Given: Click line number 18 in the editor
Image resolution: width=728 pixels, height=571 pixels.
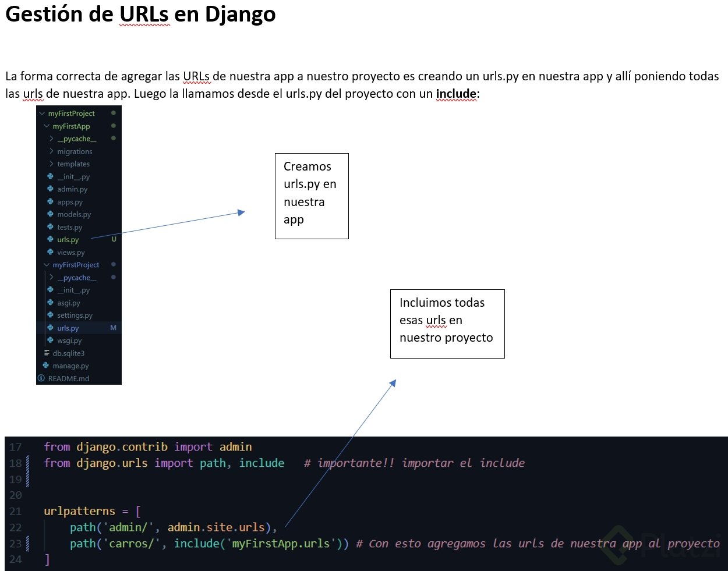Looking at the screenshot, I should [x=16, y=463].
